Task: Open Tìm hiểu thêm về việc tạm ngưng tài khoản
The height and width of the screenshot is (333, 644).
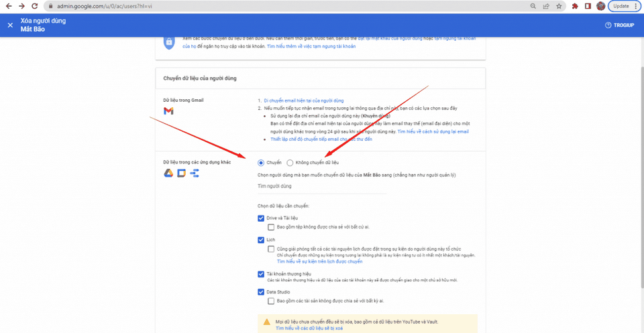Action: pos(311,46)
